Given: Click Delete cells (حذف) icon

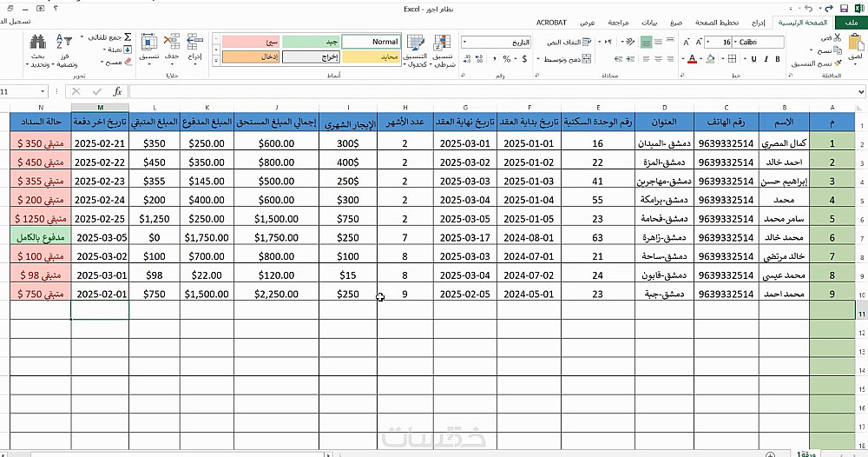Looking at the screenshot, I should click(172, 42).
